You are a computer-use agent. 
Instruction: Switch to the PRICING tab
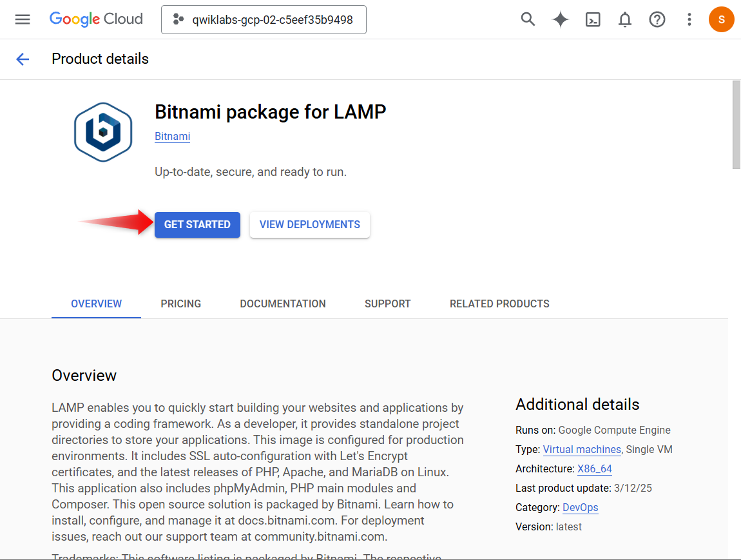coord(181,304)
